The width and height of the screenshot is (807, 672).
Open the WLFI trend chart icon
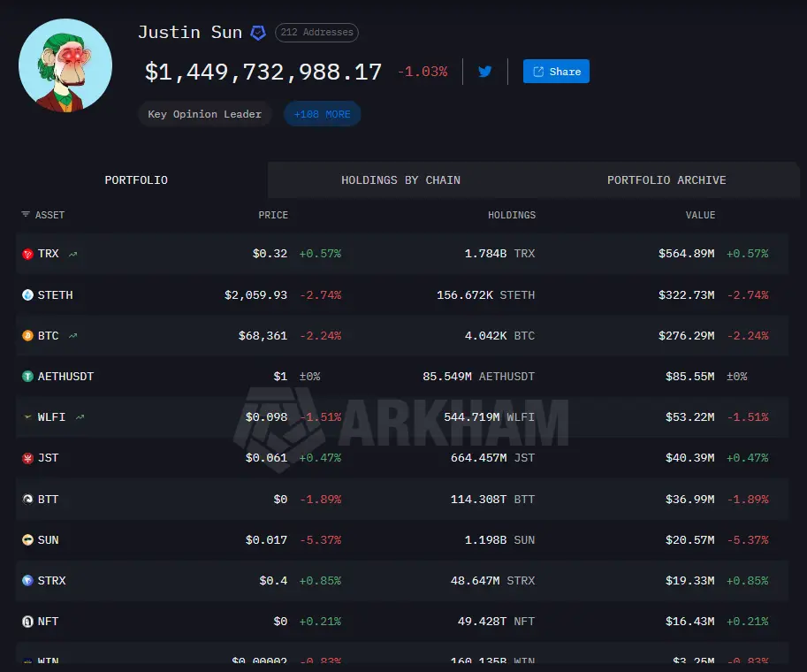pos(80,417)
